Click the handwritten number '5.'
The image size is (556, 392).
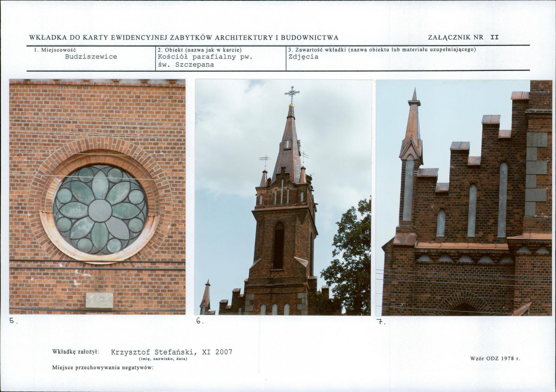(13, 321)
